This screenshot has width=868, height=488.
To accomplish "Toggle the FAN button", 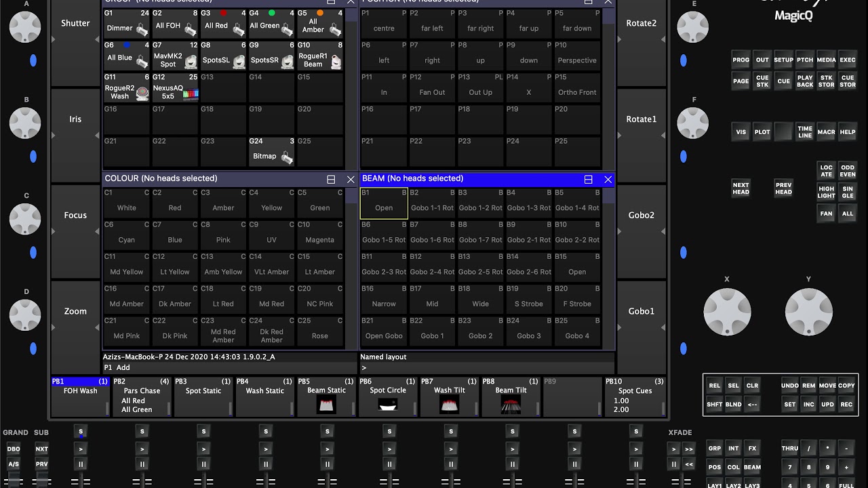I will tap(826, 213).
